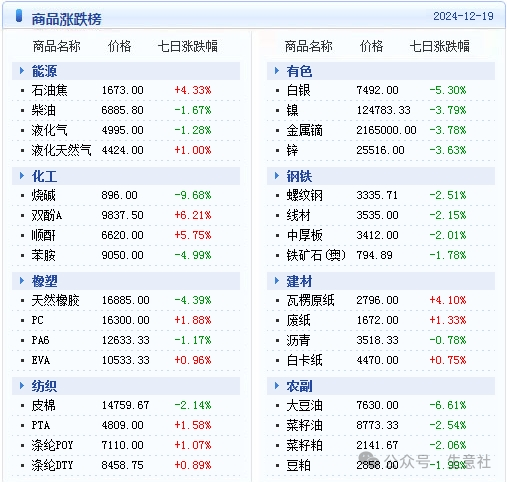Click the 钢铁 section triangle icon
The width and height of the screenshot is (507, 482).
[x=277, y=176]
